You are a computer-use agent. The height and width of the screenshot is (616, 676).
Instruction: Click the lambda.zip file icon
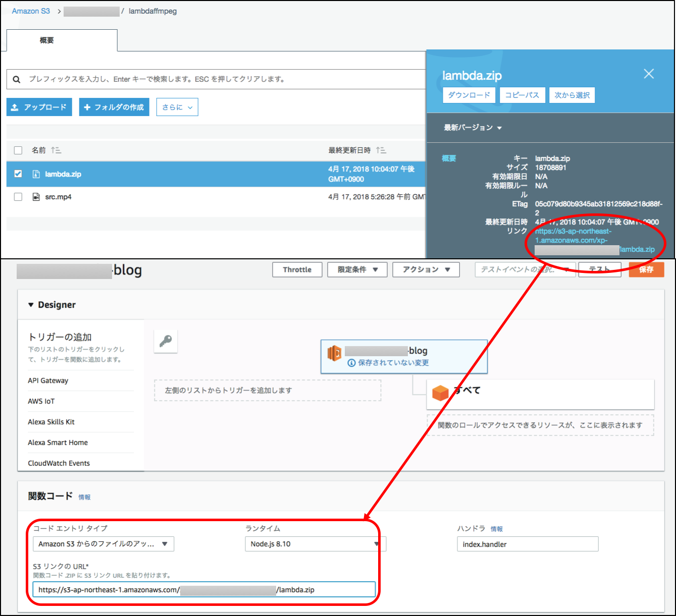[x=36, y=174]
